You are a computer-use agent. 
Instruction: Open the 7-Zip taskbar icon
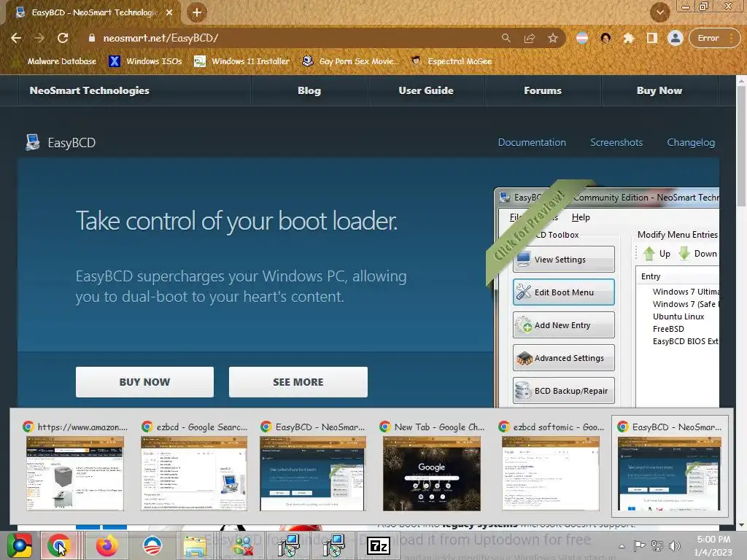pos(379,545)
